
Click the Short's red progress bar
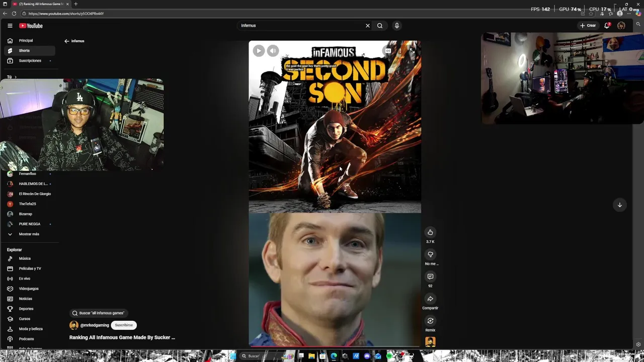pyautogui.click(x=335, y=346)
